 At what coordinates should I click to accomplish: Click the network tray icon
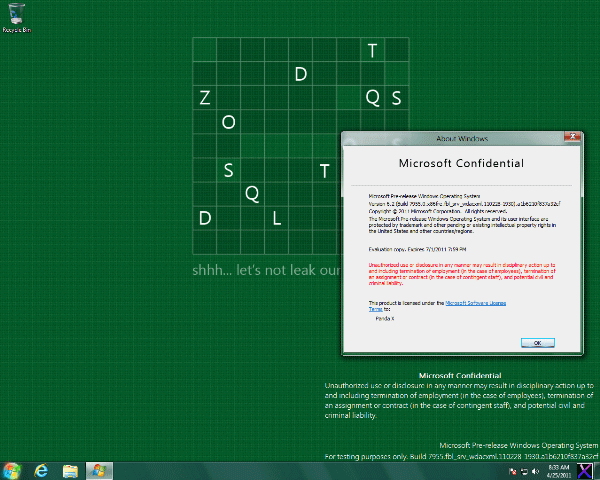pyautogui.click(x=524, y=471)
